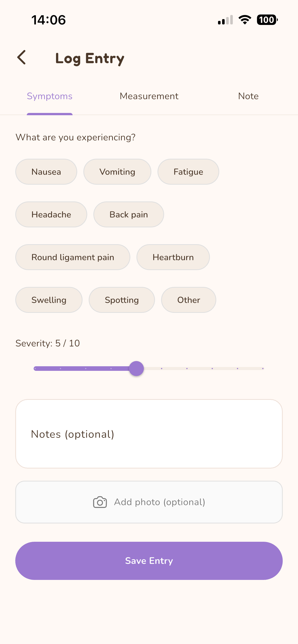The image size is (298, 644).
Task: Click the severity slider thumb
Action: (x=136, y=368)
